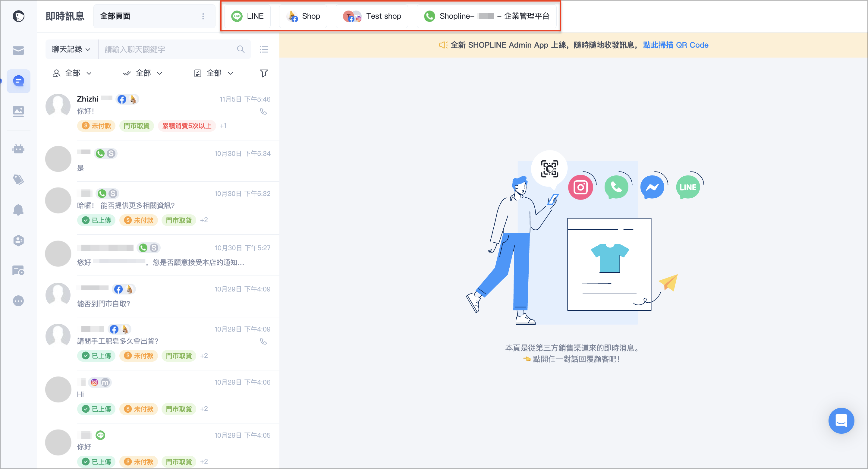This screenshot has height=469, width=868.
Task: Open the tags sidebar icon
Action: click(18, 179)
